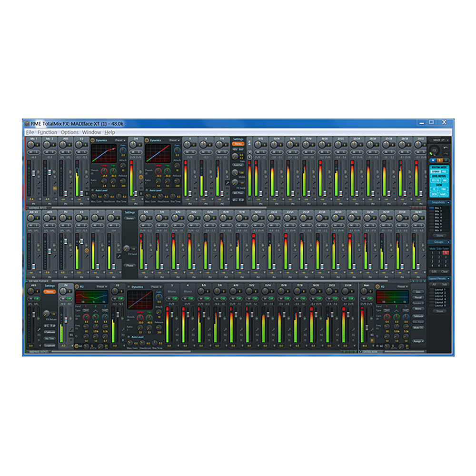Open the File menu
Screen dimensions: 476x476
30,132
